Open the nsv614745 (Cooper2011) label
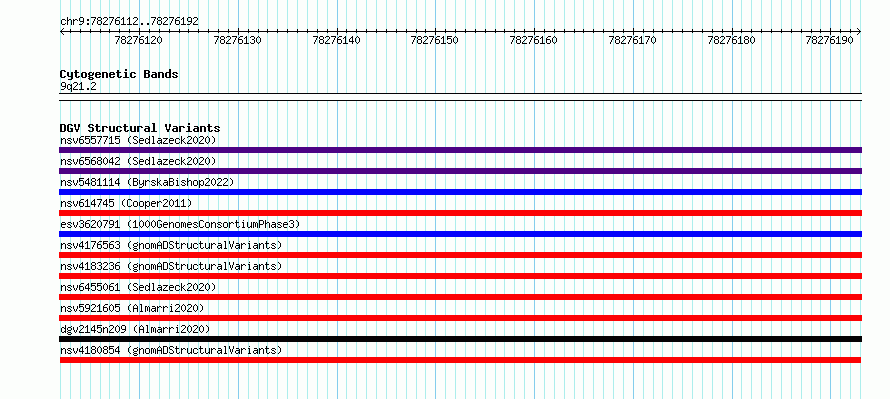 point(126,203)
